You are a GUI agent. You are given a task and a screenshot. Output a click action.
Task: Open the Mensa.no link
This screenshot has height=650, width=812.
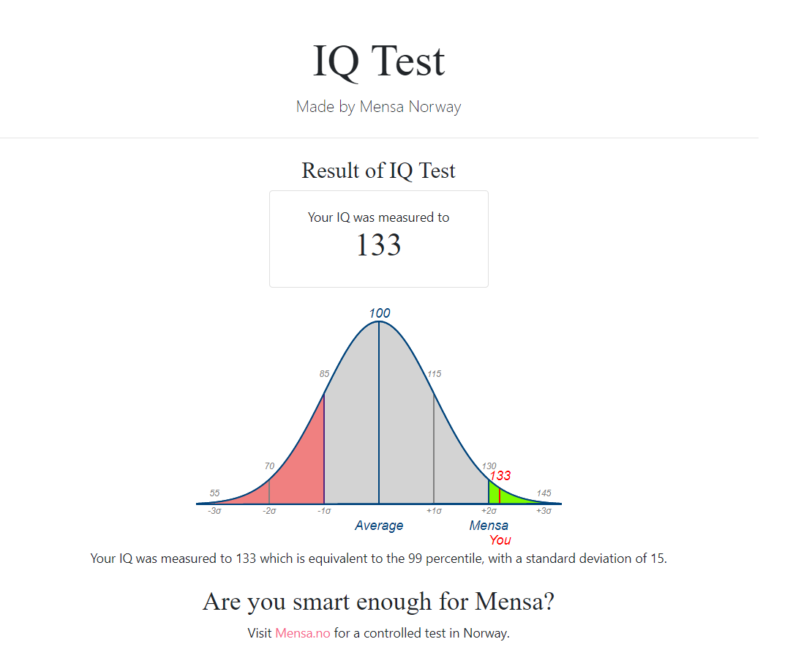pos(302,633)
